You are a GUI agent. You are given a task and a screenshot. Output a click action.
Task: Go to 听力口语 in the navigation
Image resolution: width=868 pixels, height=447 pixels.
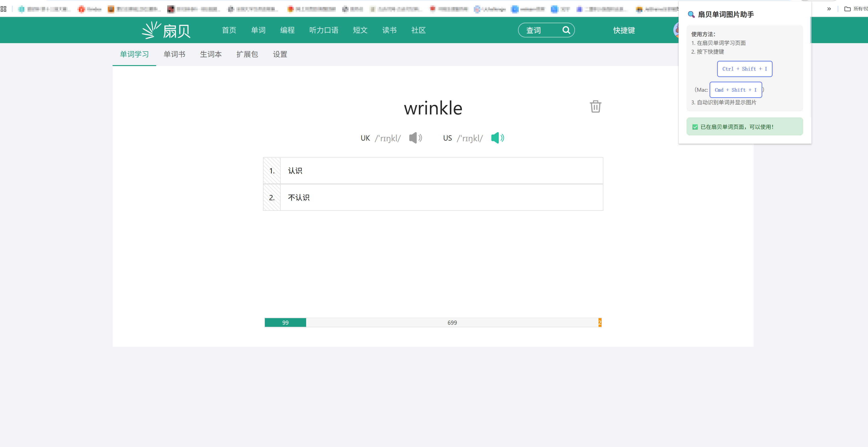tap(324, 30)
